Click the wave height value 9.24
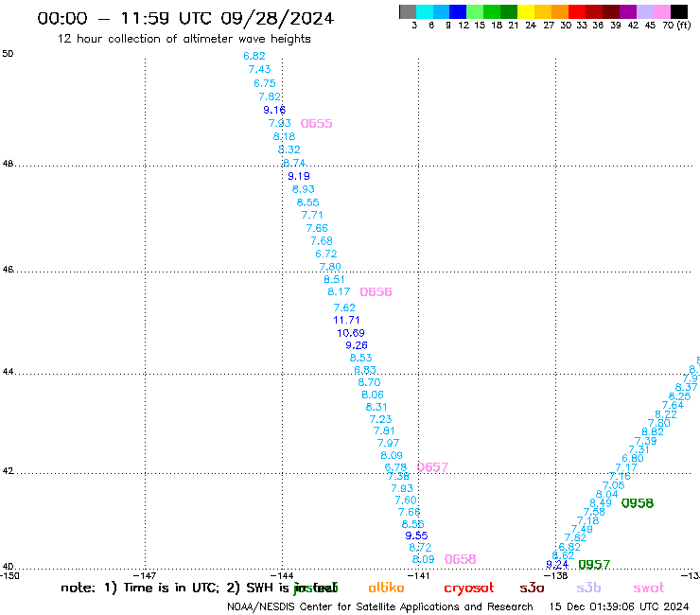The width and height of the screenshot is (700, 615). (557, 565)
